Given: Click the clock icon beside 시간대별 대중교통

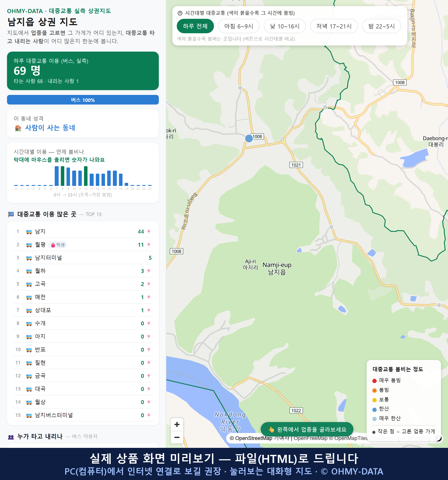Looking at the screenshot, I should point(180,13).
